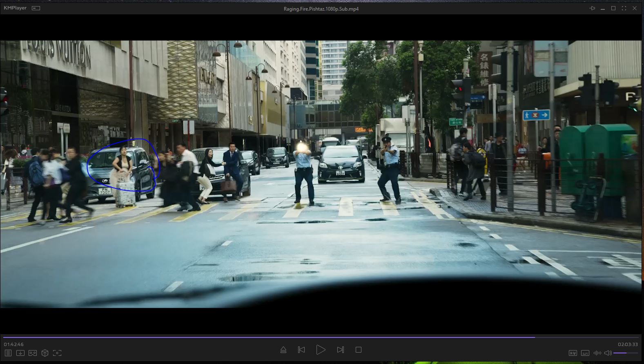Click the download video icon

point(20,353)
